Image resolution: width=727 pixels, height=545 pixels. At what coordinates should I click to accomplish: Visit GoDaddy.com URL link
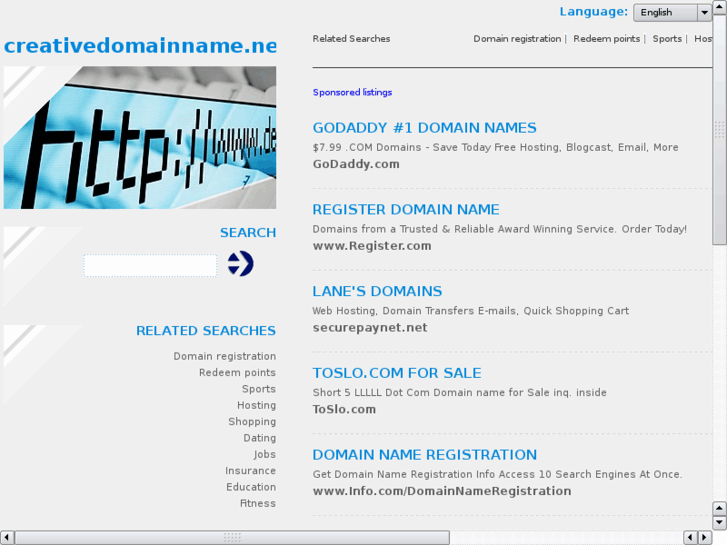click(356, 164)
